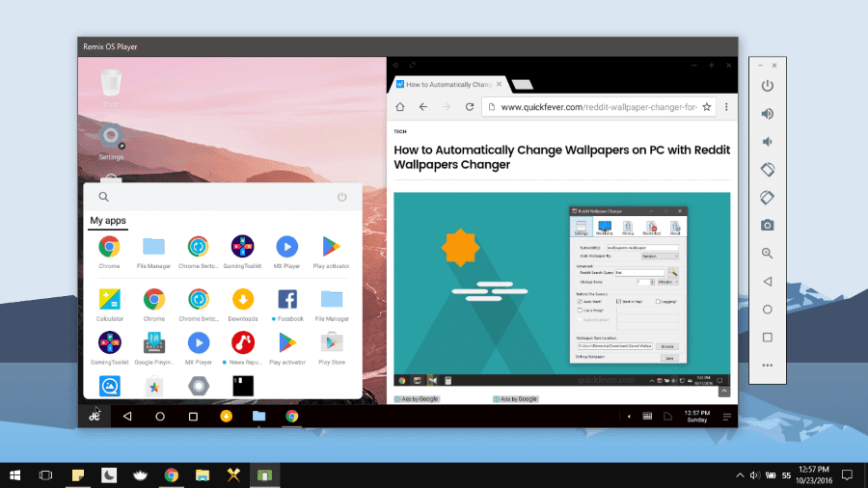The image size is (868, 488).
Task: Launch the Downloads app from My apps
Action: coord(242,299)
